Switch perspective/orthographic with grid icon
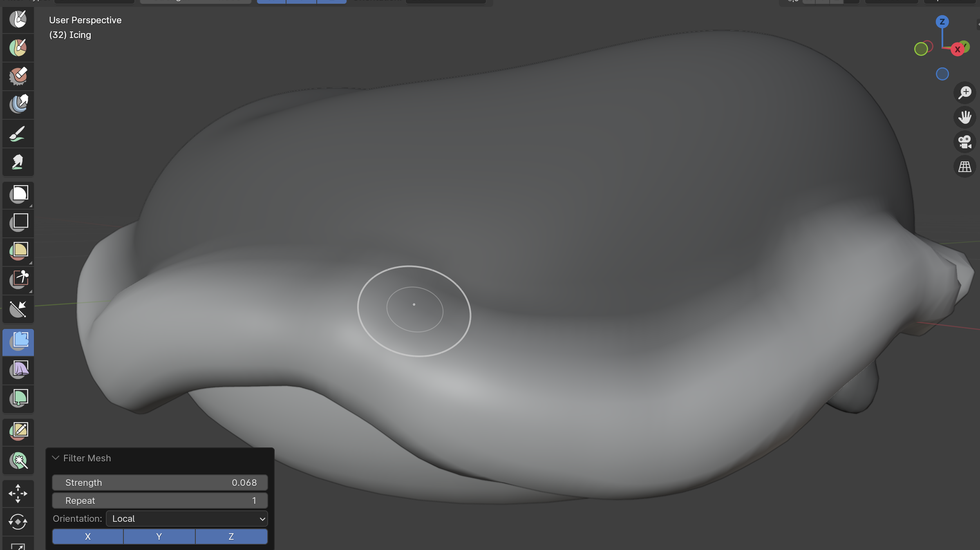The height and width of the screenshot is (550, 980). tap(964, 167)
